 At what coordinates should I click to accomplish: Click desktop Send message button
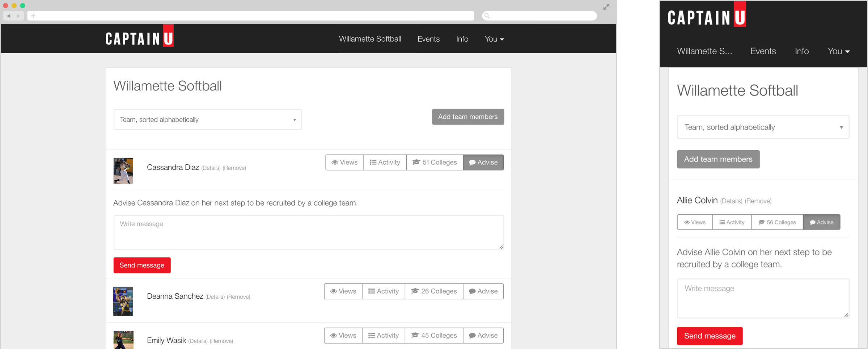[x=142, y=265]
